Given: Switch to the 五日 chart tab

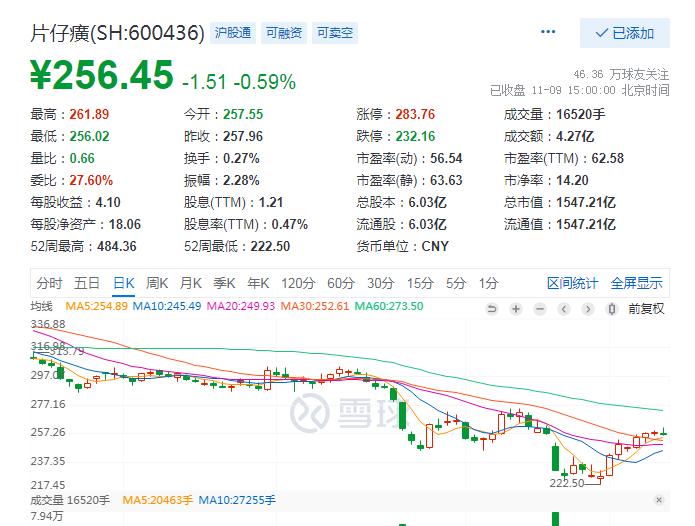Looking at the screenshot, I should [x=86, y=283].
